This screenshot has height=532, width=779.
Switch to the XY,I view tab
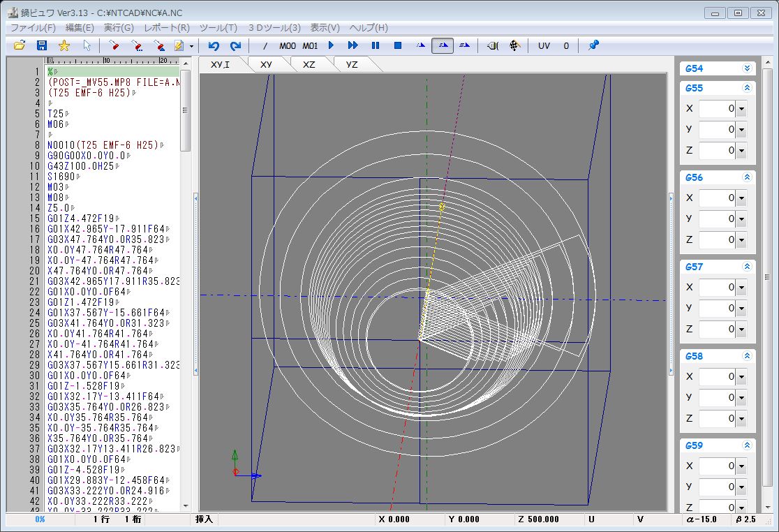220,64
